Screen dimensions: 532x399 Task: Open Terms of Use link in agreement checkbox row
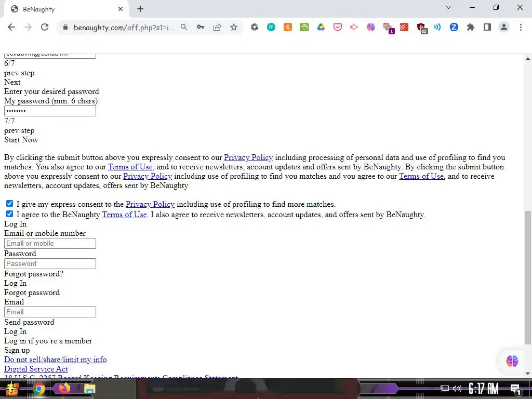(x=124, y=215)
